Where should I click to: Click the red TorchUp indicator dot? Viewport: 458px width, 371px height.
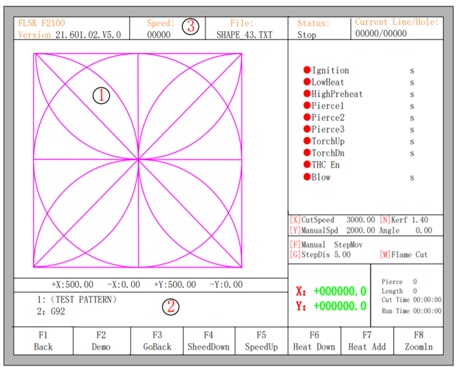[307, 141]
